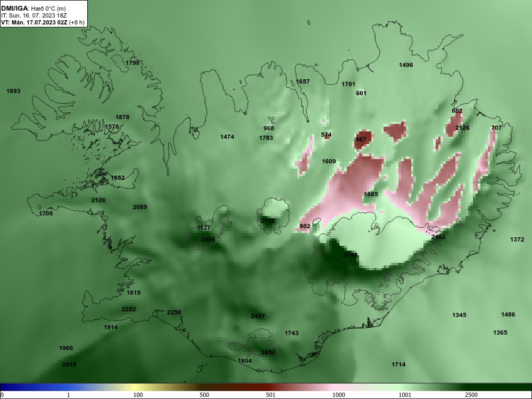
Task: Click the 1743 value on the map
Action: pyautogui.click(x=292, y=333)
